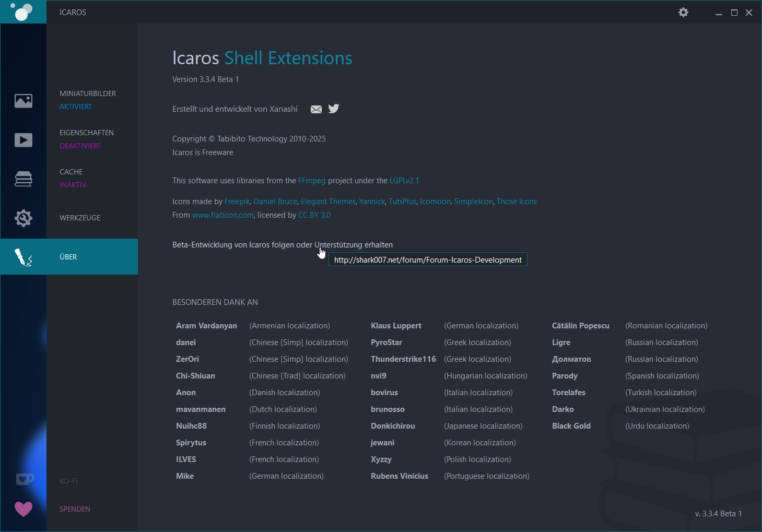Open the Twitter bird icon
Image resolution: width=762 pixels, height=532 pixels.
click(x=334, y=109)
